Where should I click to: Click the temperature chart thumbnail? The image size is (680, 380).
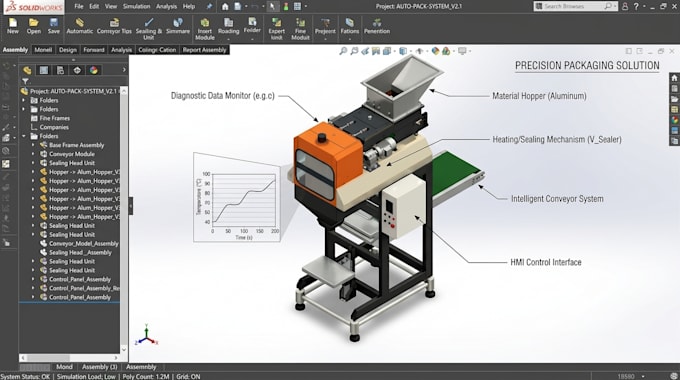(x=237, y=198)
